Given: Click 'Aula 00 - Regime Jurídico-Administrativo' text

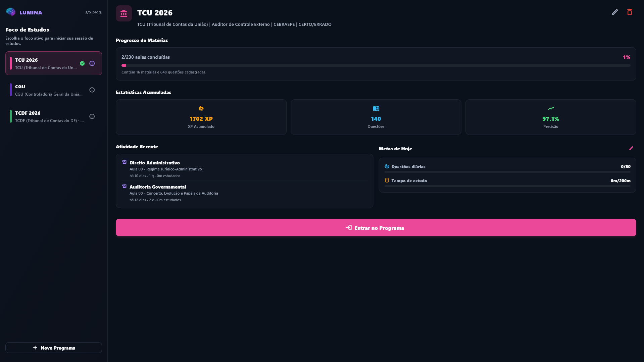Looking at the screenshot, I should tap(166, 169).
